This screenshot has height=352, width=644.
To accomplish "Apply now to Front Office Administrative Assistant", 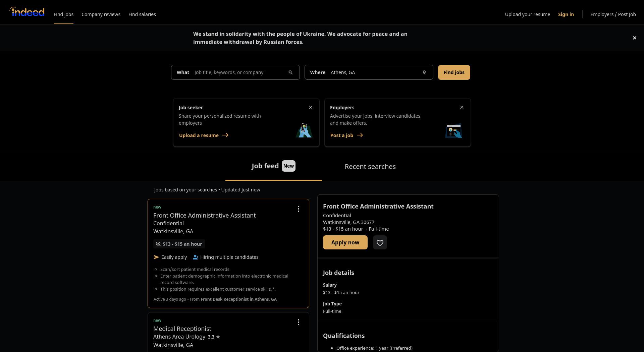I will [x=345, y=242].
